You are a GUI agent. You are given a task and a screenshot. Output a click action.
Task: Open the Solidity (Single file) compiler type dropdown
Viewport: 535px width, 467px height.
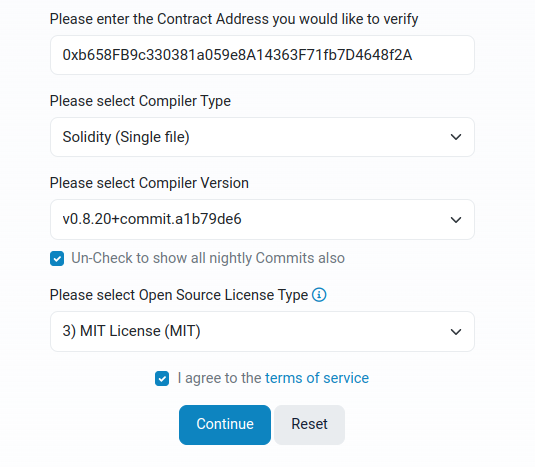(x=262, y=137)
